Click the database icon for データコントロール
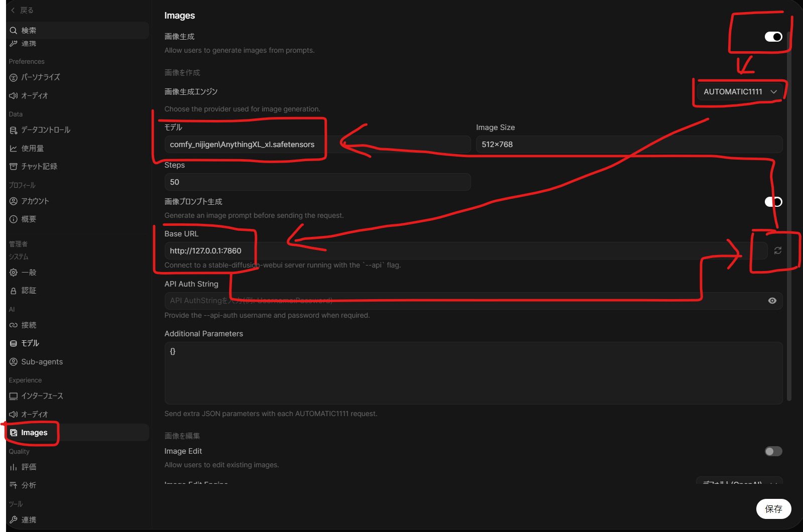803x532 pixels. coord(14,130)
